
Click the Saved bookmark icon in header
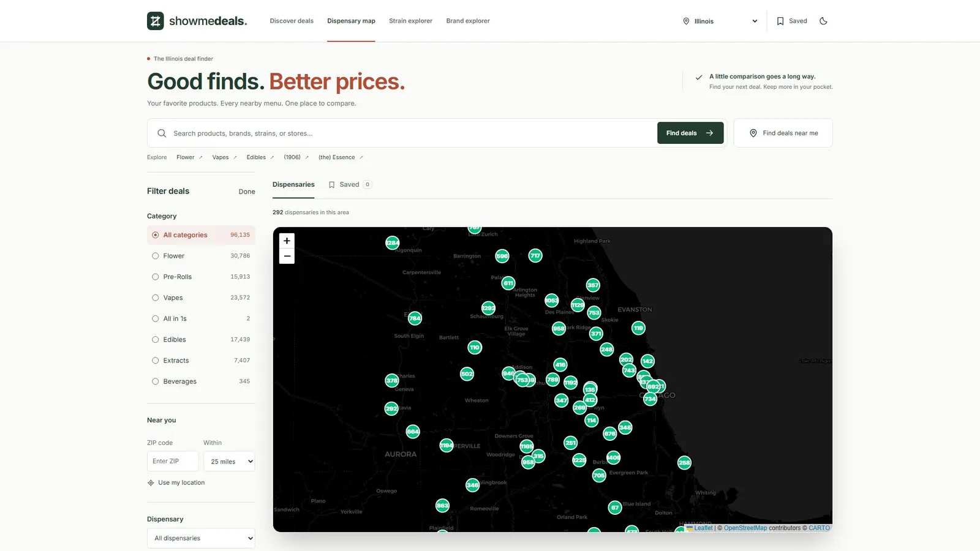780,21
